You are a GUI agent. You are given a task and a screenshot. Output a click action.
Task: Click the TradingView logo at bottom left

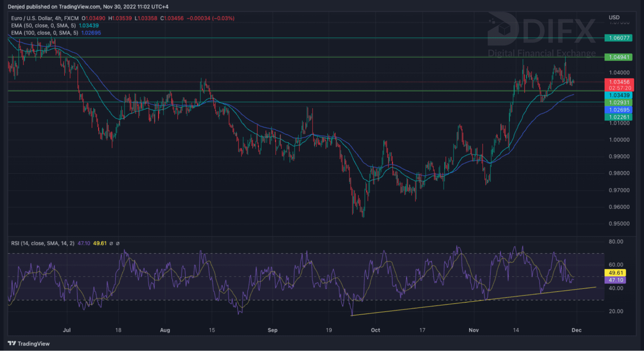coord(29,344)
